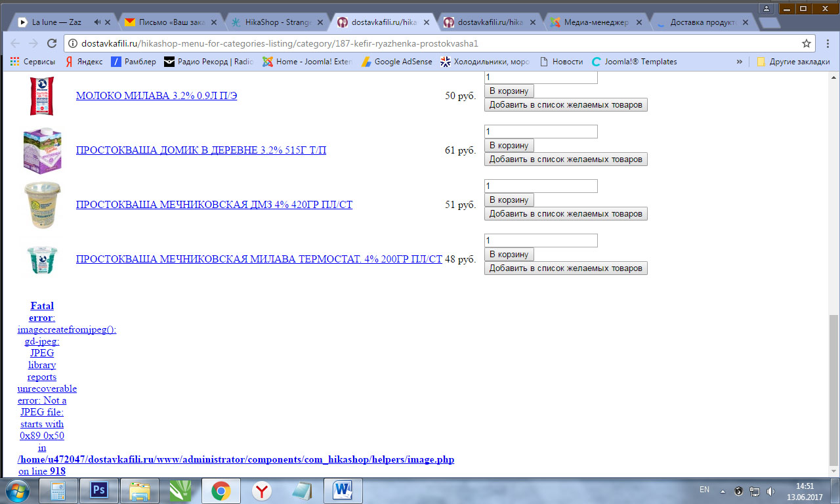This screenshot has height=504, width=840.
Task: Click the МОЛОКО МИЛАВА product thumbnail
Action: click(42, 96)
